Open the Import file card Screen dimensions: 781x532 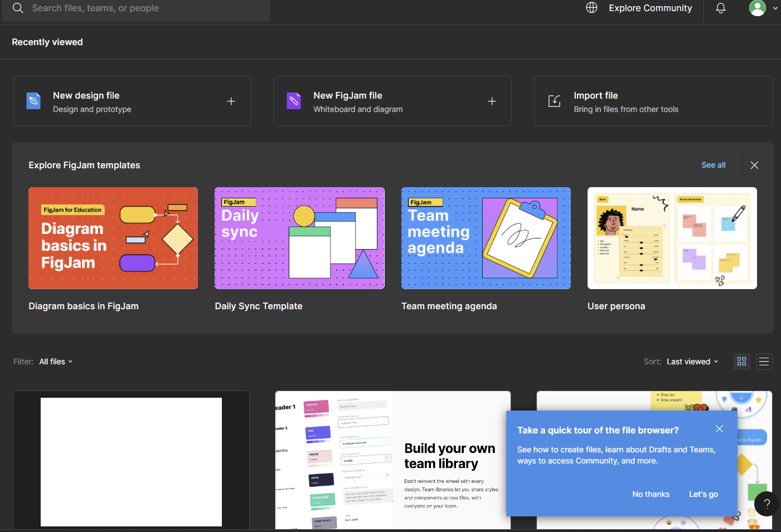653,101
